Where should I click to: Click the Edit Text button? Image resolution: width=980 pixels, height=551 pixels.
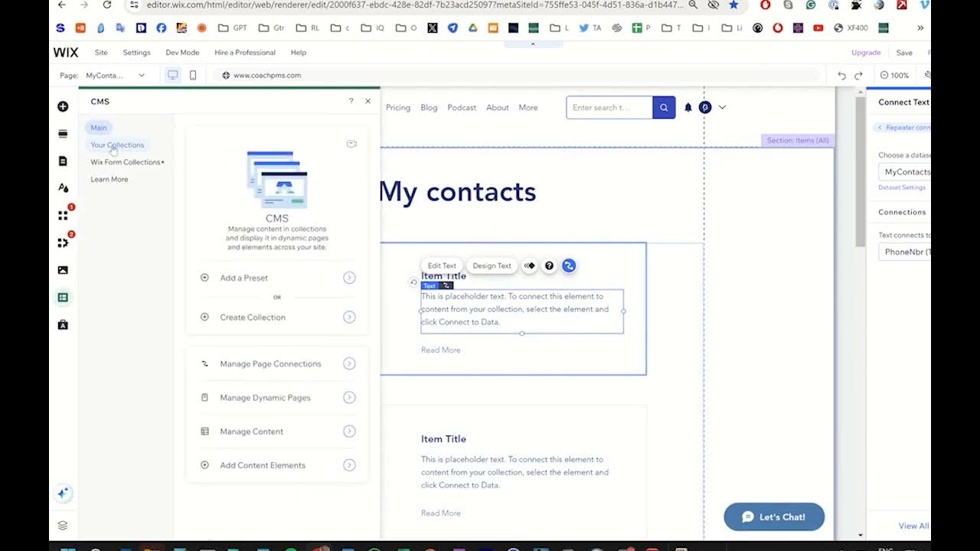tap(442, 266)
